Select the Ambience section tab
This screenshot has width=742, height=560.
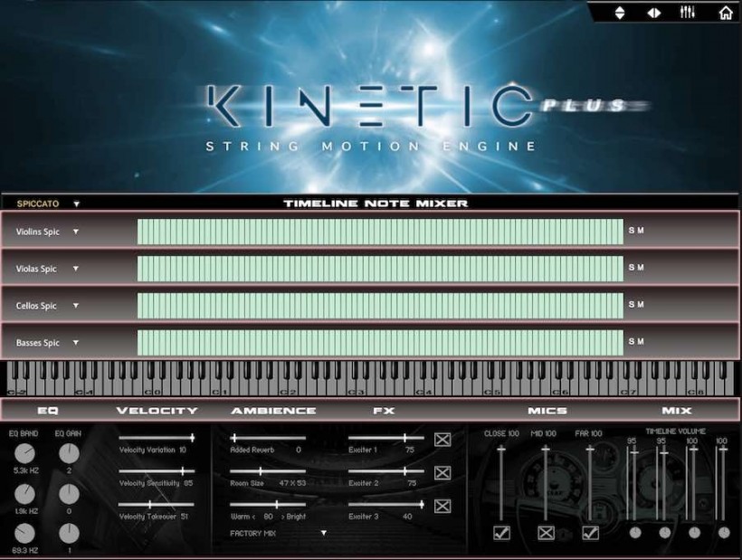[273, 411]
